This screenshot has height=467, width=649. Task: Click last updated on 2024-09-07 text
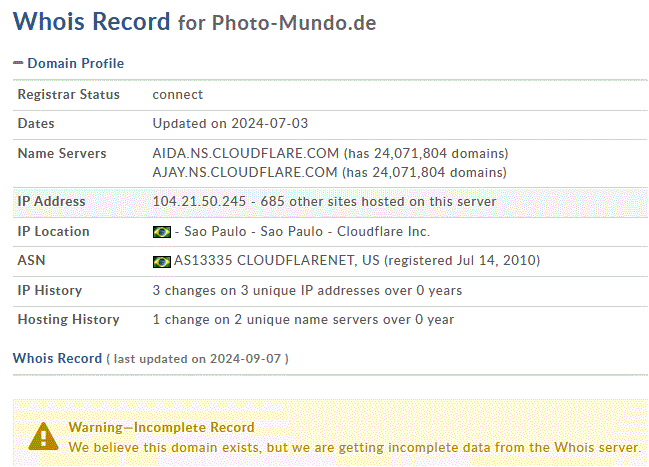click(x=197, y=359)
